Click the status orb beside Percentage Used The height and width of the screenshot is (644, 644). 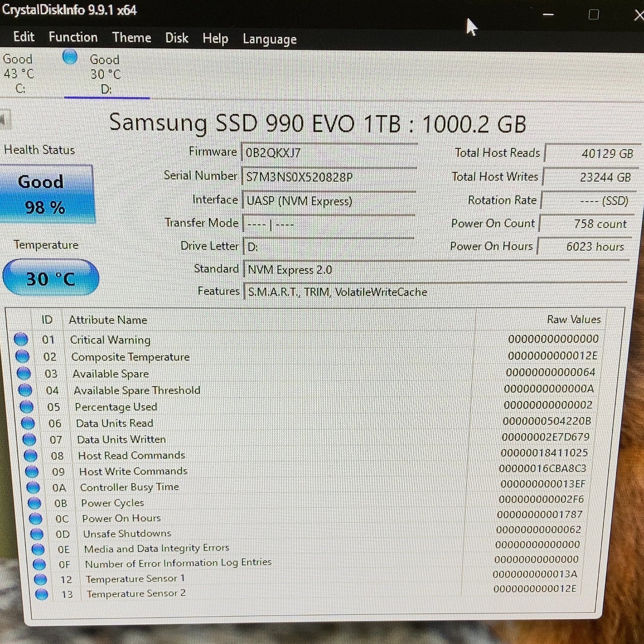coord(26,406)
